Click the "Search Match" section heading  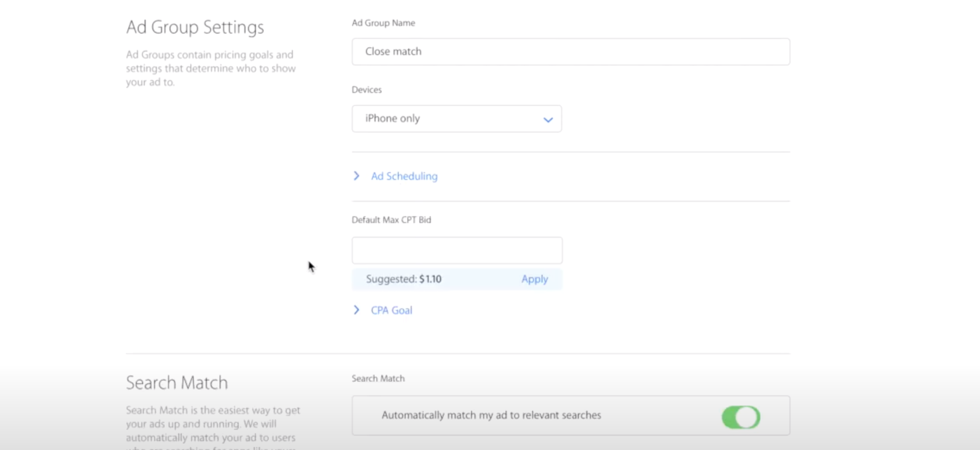[x=177, y=382]
